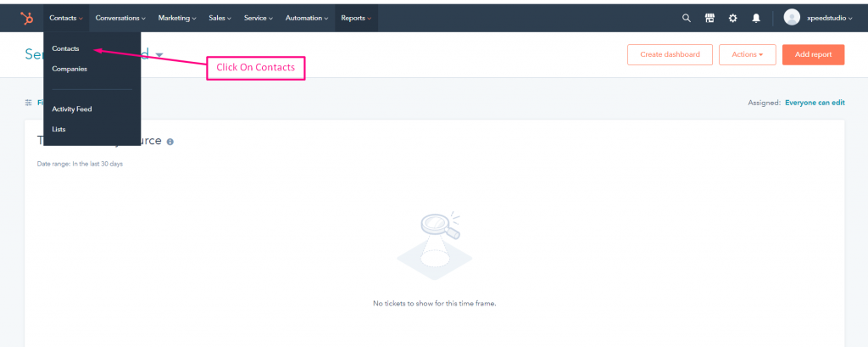This screenshot has width=868, height=347.
Task: Open the Marketplace storefront icon
Action: pos(709,19)
